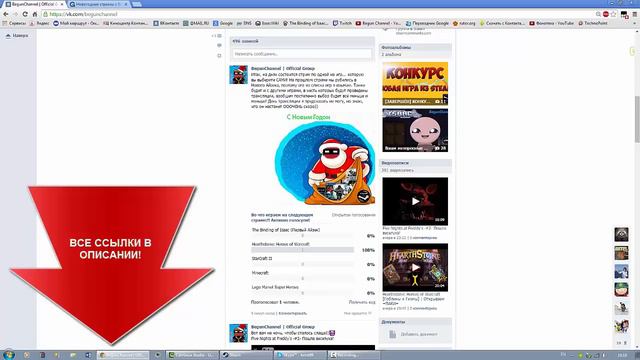Click the browser Back arrow

point(6,14)
